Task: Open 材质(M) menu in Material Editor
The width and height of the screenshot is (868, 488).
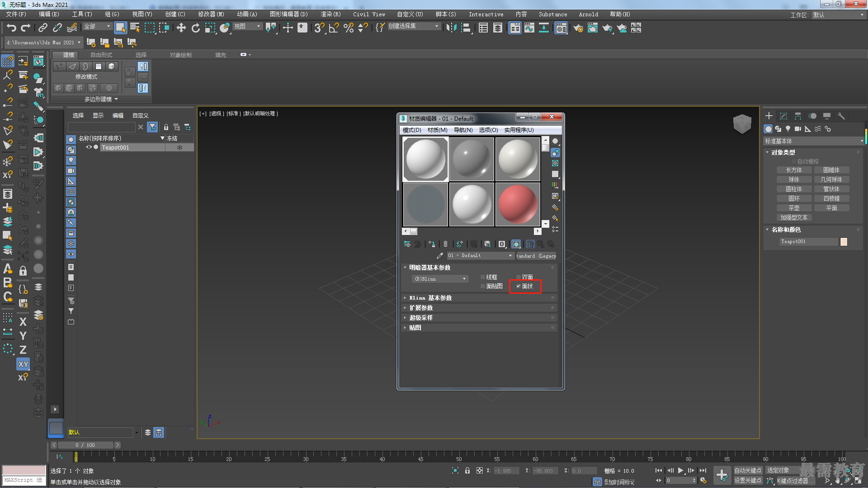Action: (437, 130)
